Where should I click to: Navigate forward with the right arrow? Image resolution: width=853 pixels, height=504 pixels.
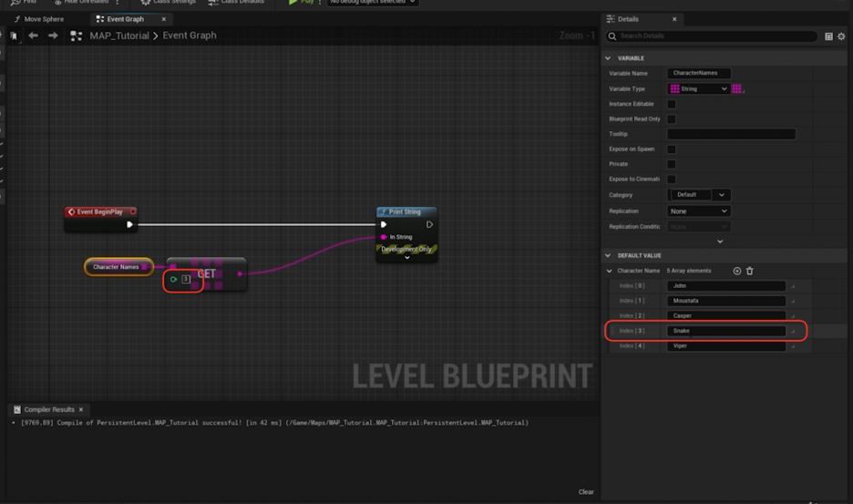point(53,36)
